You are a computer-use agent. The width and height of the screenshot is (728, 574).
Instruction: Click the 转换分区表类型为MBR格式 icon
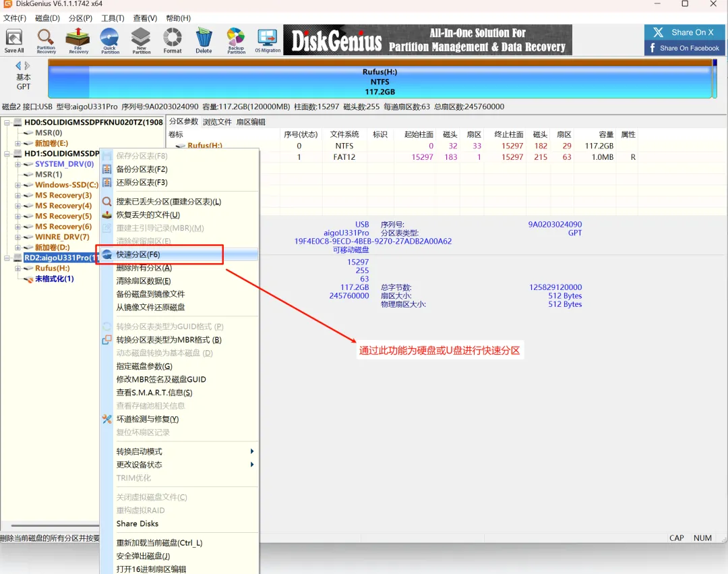107,339
